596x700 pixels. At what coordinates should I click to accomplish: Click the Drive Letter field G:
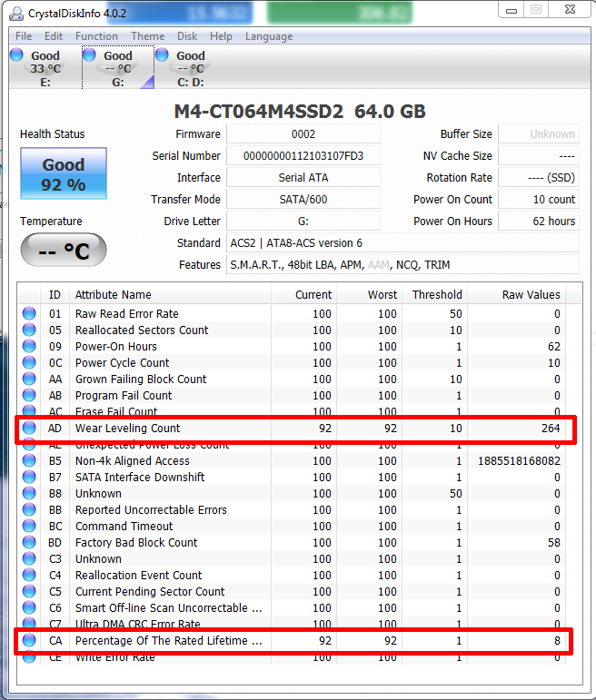(x=303, y=221)
